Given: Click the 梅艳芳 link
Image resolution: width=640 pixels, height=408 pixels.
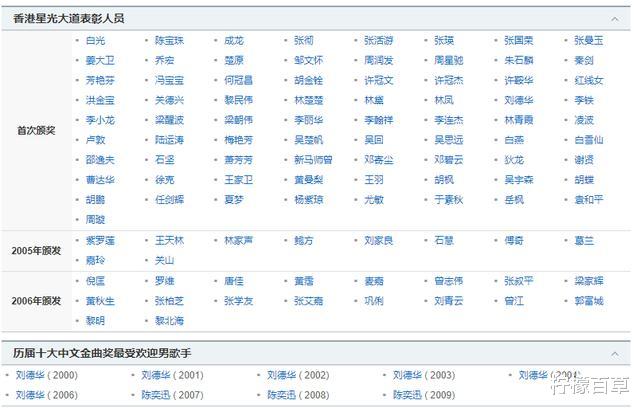Looking at the screenshot, I should coord(239,140).
